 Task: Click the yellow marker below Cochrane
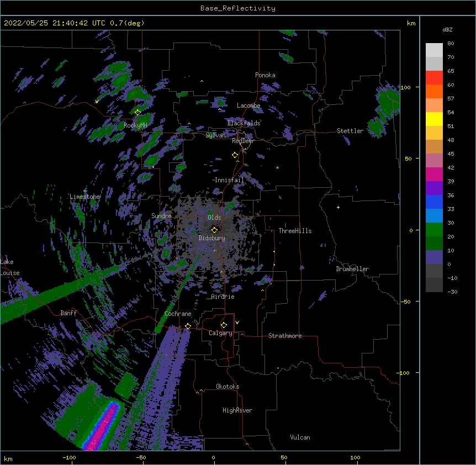point(188,326)
